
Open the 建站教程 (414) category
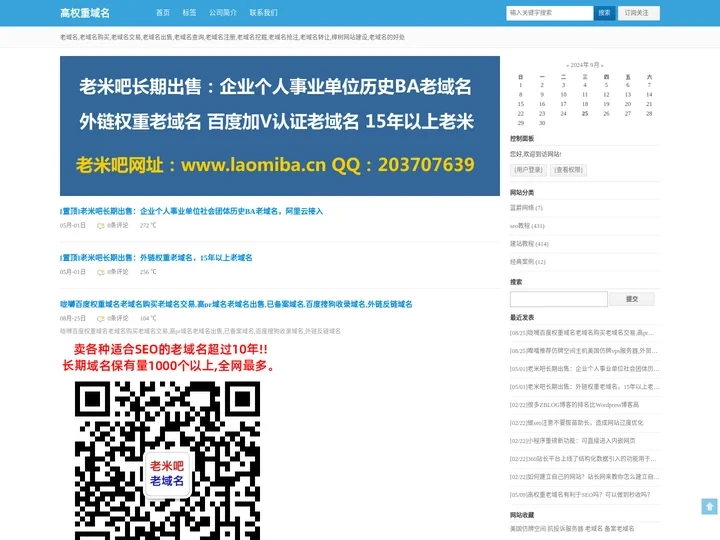(529, 244)
